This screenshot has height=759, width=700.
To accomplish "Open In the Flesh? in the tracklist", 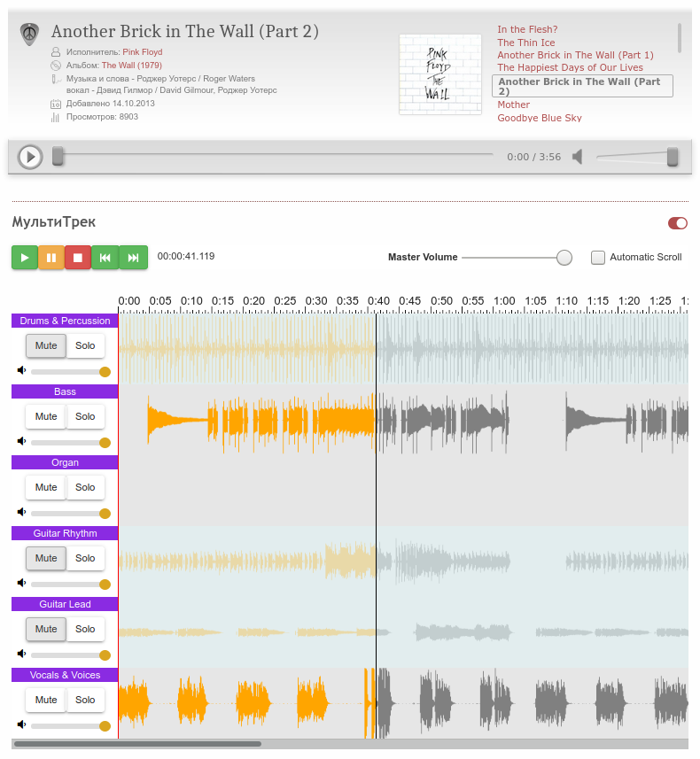I will (x=527, y=29).
